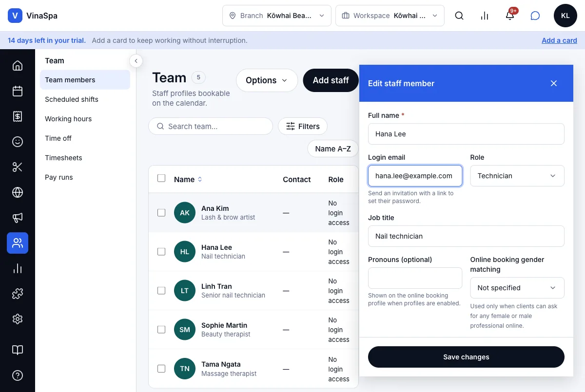Image resolution: width=585 pixels, height=392 pixels.
Task: Click Sophie Martin's SM avatar
Action: pyautogui.click(x=185, y=330)
